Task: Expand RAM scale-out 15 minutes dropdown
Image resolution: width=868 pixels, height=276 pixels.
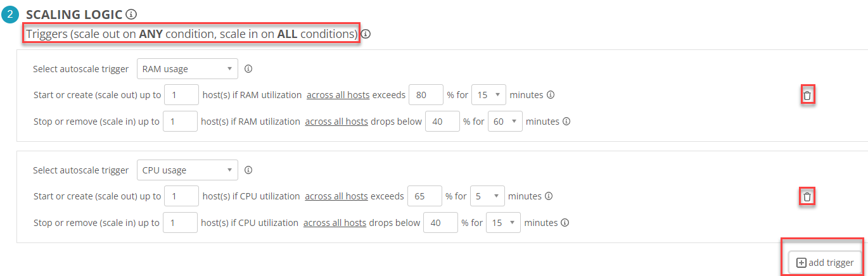Action: [x=489, y=95]
